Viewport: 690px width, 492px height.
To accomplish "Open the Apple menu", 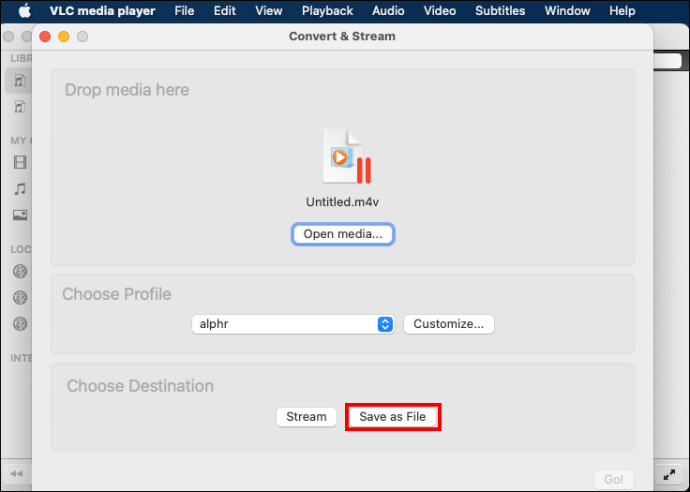I will click(25, 11).
